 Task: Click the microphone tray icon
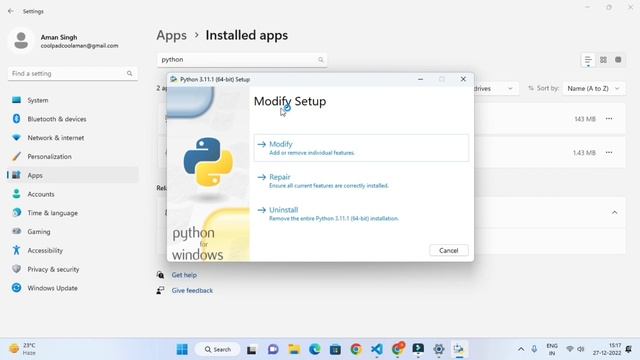point(534,349)
